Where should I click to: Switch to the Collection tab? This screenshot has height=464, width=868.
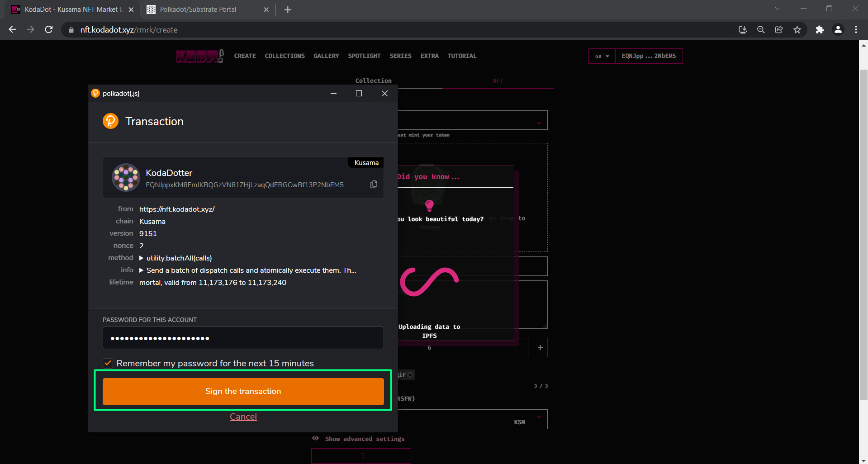[x=373, y=80]
